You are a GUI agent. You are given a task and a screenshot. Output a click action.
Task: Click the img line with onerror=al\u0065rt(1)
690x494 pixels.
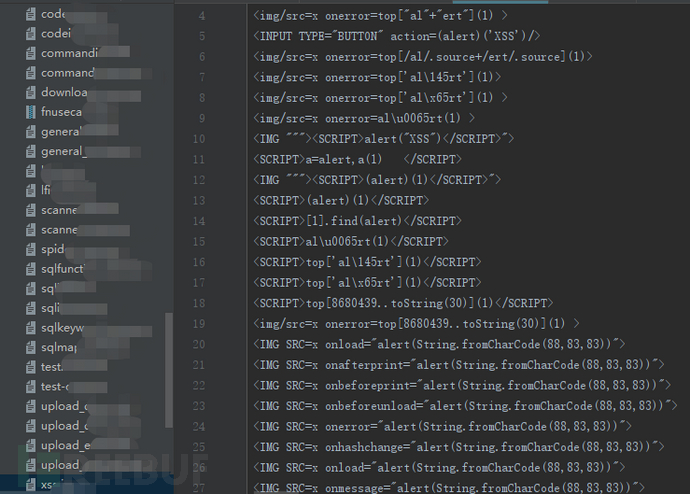(364, 118)
